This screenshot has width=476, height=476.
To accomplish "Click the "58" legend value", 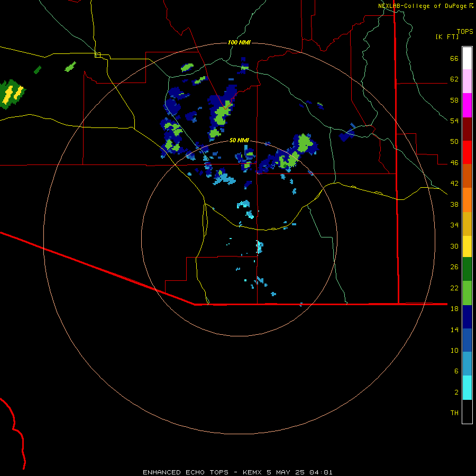I will tap(454, 100).
